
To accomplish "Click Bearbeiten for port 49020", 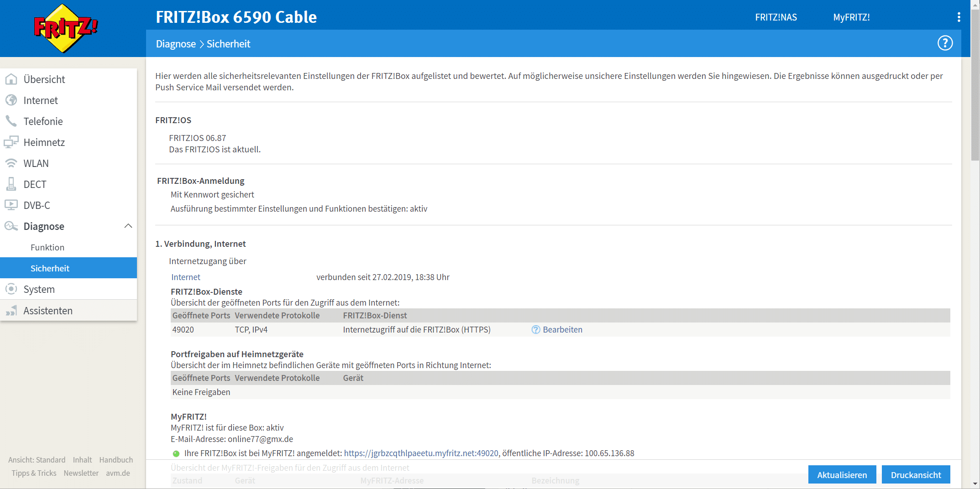I will (x=562, y=330).
